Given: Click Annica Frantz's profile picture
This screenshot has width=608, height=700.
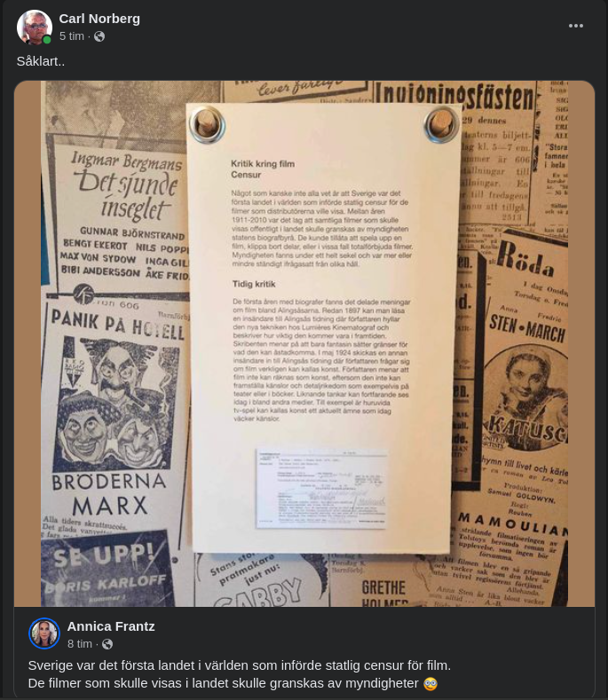Looking at the screenshot, I should pos(44,633).
